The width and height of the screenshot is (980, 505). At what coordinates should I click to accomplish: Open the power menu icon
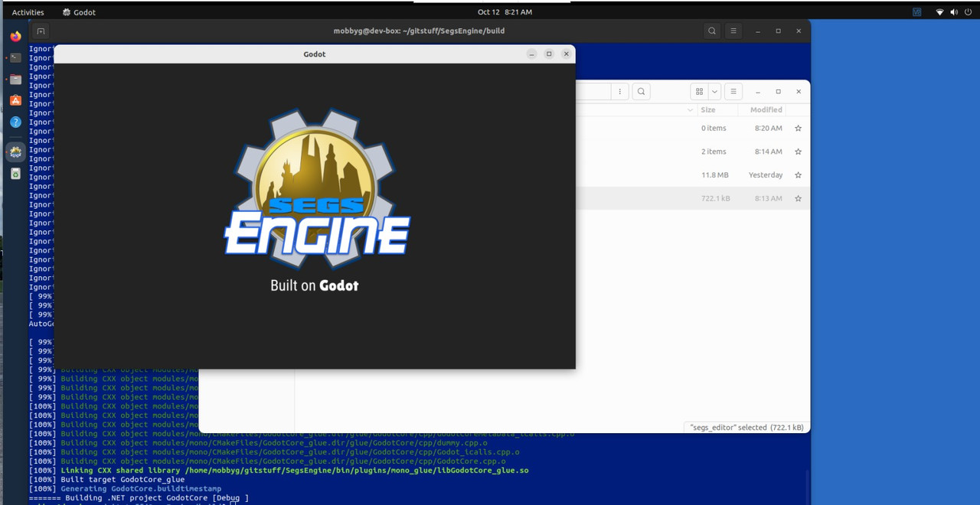coord(968,12)
